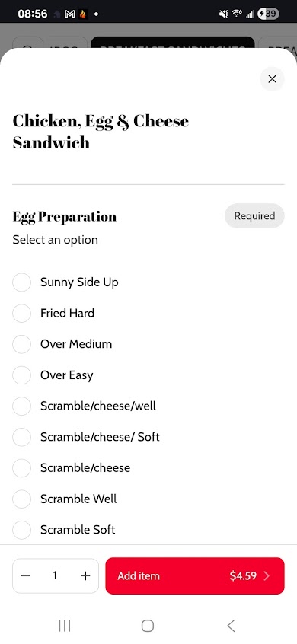Pick the Scramble/cheese radio button
The image size is (297, 644).
tap(22, 467)
